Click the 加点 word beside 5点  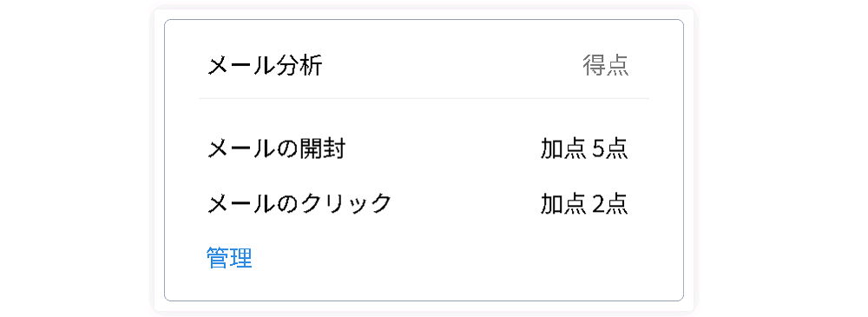[x=563, y=149]
